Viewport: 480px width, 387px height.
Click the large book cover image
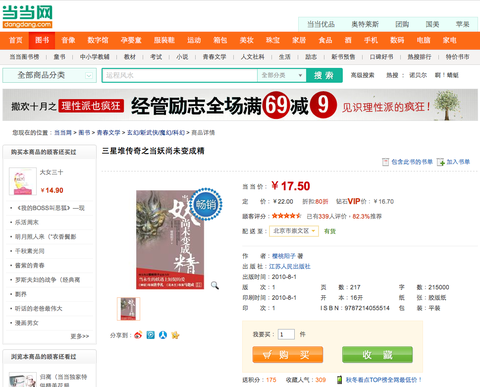(170, 240)
